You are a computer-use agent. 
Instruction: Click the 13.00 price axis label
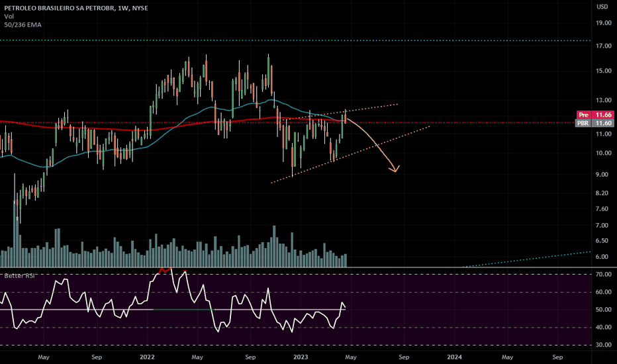pos(604,101)
